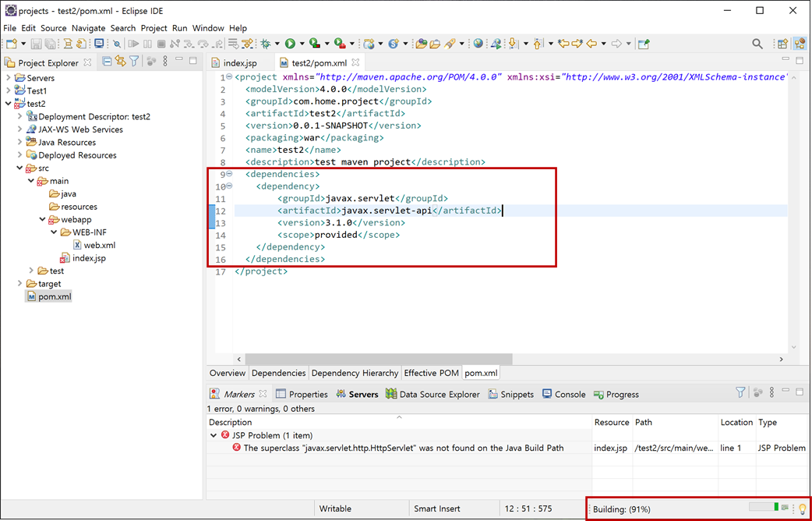Switch to the Overview POM editor tab

pos(228,373)
